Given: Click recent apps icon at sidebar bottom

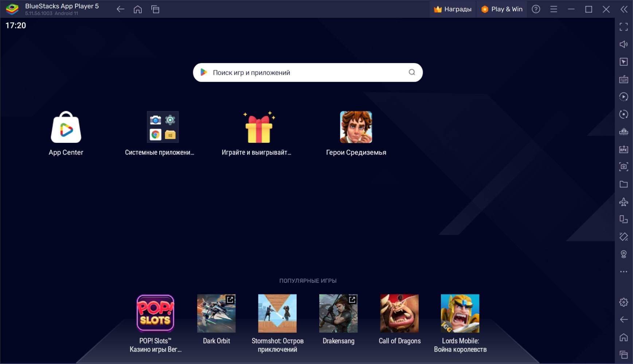Looking at the screenshot, I should [624, 355].
